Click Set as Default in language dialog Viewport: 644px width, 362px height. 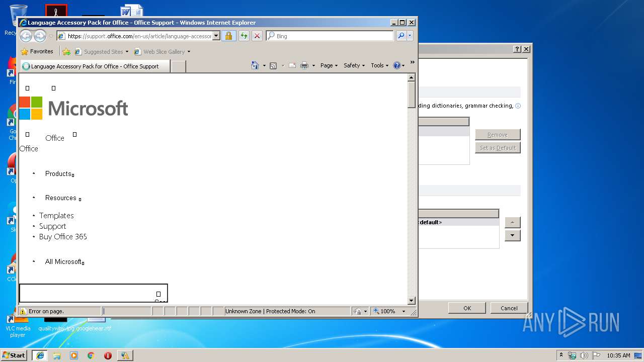tap(498, 148)
